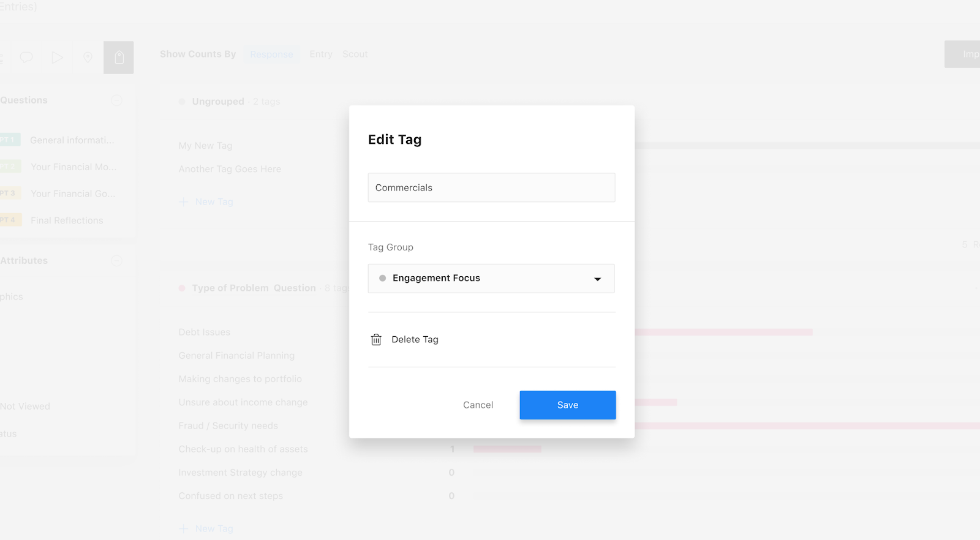Image resolution: width=980 pixels, height=540 pixels.
Task: Select Making changes to portfolio tag
Action: coord(240,379)
